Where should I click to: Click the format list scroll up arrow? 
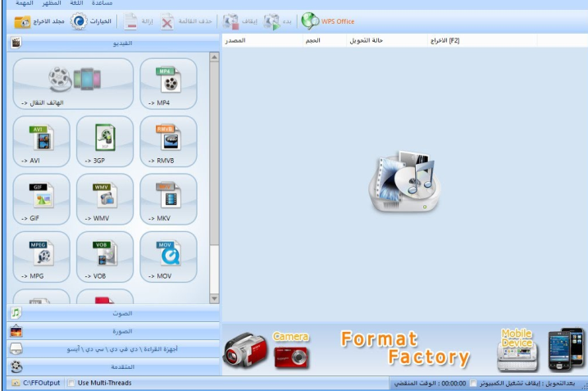pyautogui.click(x=214, y=57)
